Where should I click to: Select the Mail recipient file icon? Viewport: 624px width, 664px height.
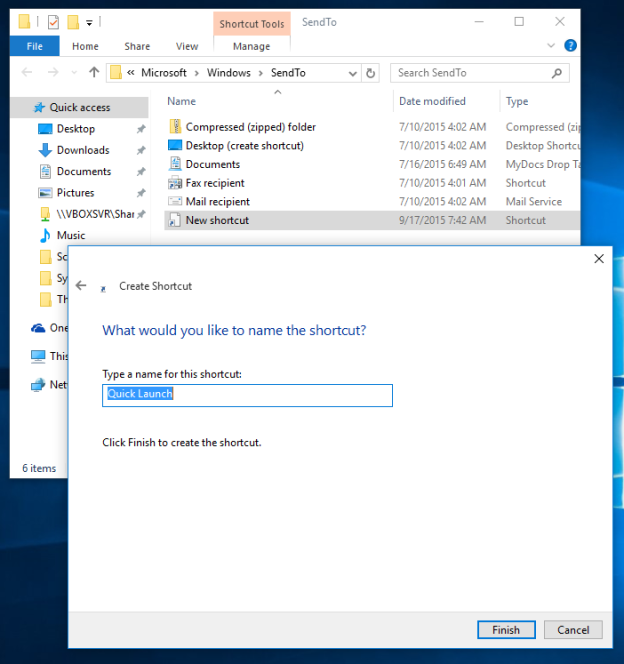coord(176,201)
